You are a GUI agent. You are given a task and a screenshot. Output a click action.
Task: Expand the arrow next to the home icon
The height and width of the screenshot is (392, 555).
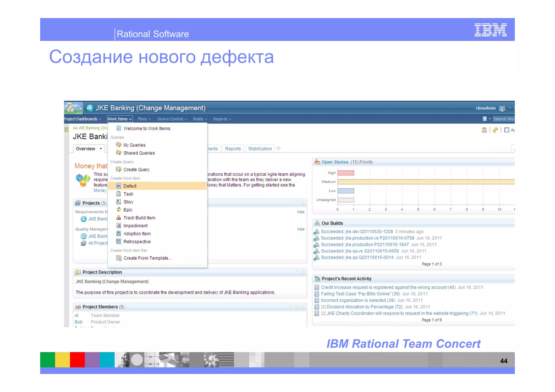(80, 108)
